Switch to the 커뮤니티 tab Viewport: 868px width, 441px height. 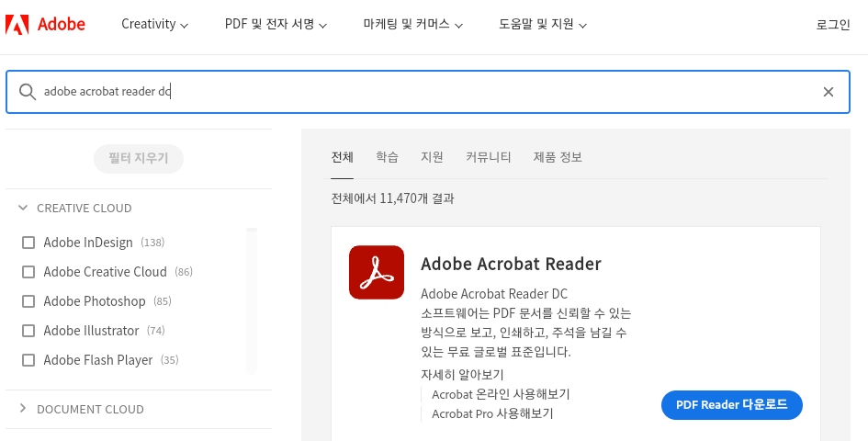tap(489, 157)
